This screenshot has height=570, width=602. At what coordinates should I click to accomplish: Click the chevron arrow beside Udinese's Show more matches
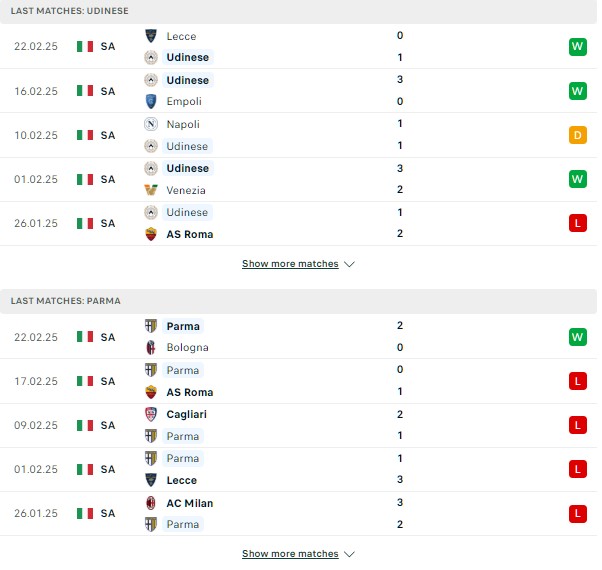[x=349, y=264]
